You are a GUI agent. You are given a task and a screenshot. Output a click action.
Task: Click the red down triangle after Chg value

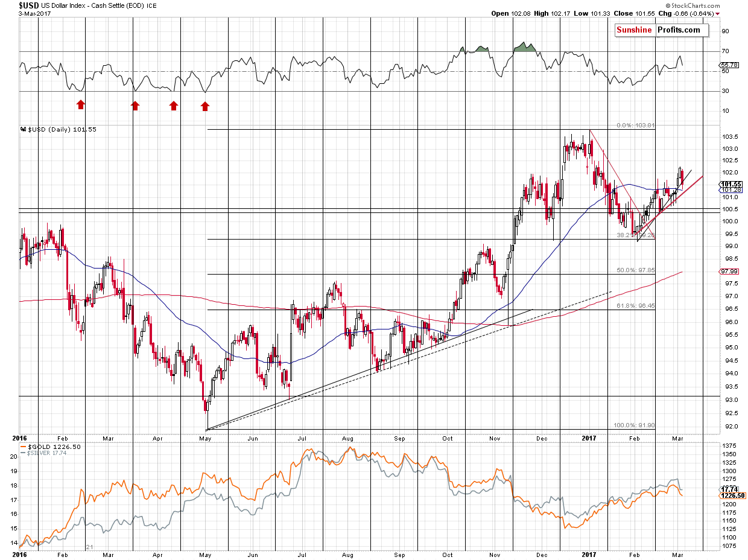(718, 13)
